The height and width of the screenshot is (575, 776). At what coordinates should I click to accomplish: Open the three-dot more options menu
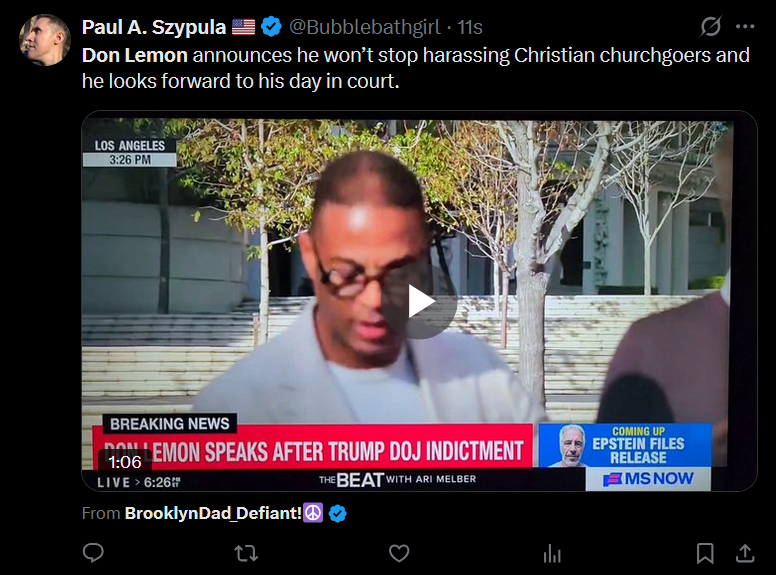point(745,27)
